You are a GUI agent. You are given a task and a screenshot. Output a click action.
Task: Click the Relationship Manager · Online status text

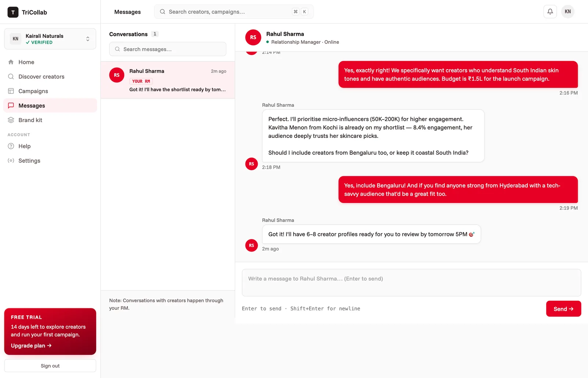(x=305, y=42)
